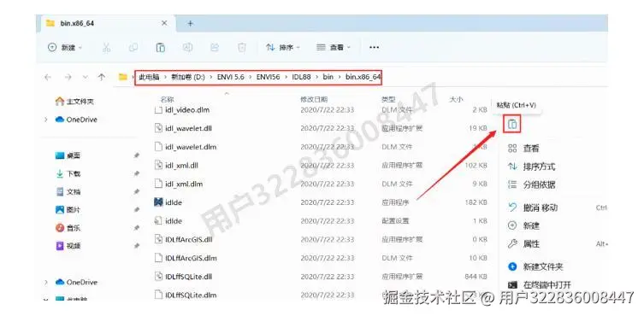
Task: Select the bin.x86_64 tab
Action: 108,23
